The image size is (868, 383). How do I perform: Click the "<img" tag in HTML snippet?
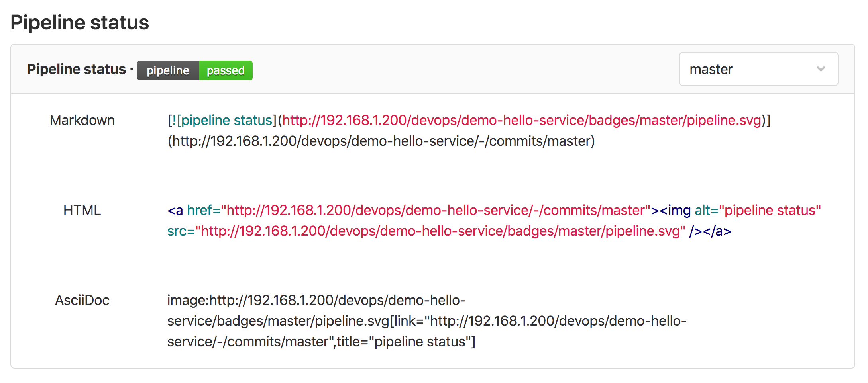pos(675,210)
